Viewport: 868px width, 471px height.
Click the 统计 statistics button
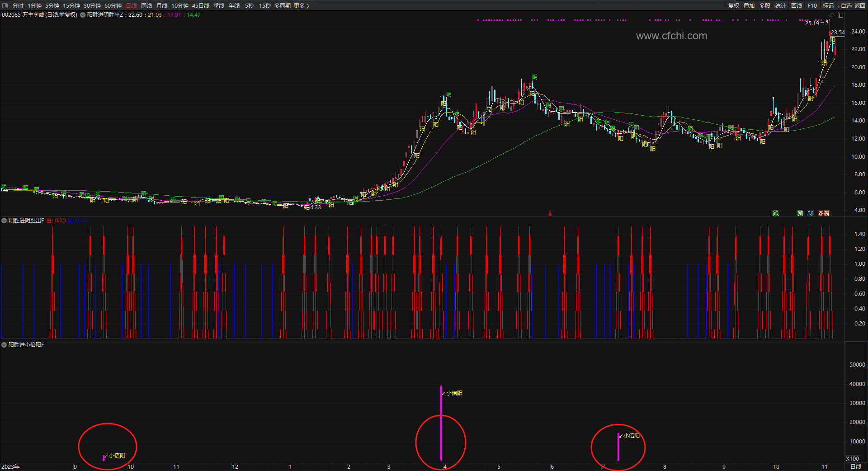[781, 5]
